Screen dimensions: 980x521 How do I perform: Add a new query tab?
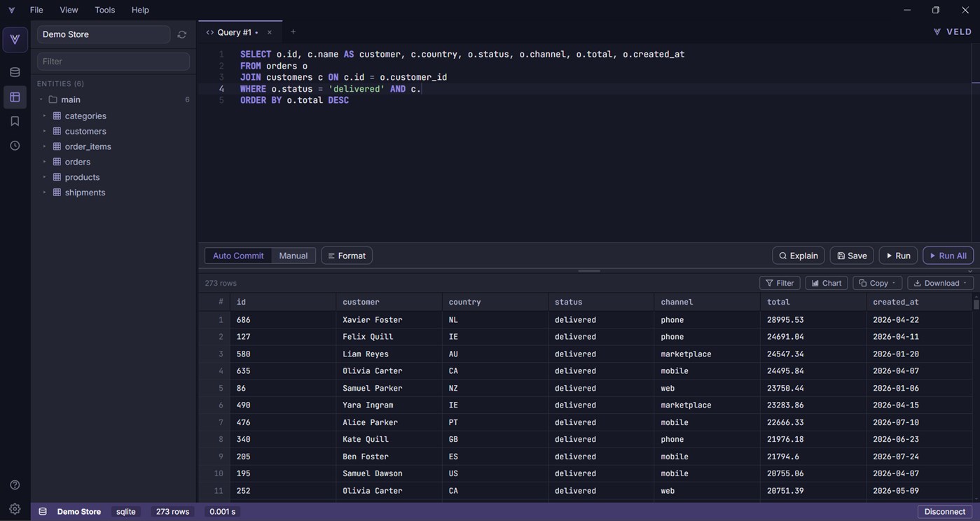click(293, 32)
